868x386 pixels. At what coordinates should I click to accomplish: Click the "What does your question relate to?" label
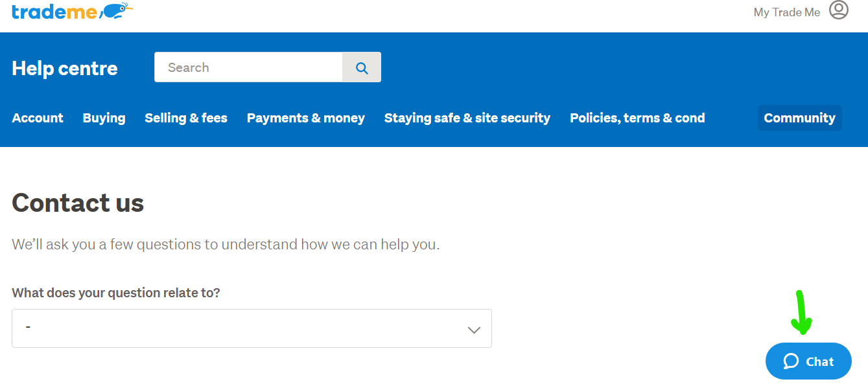[x=116, y=293]
